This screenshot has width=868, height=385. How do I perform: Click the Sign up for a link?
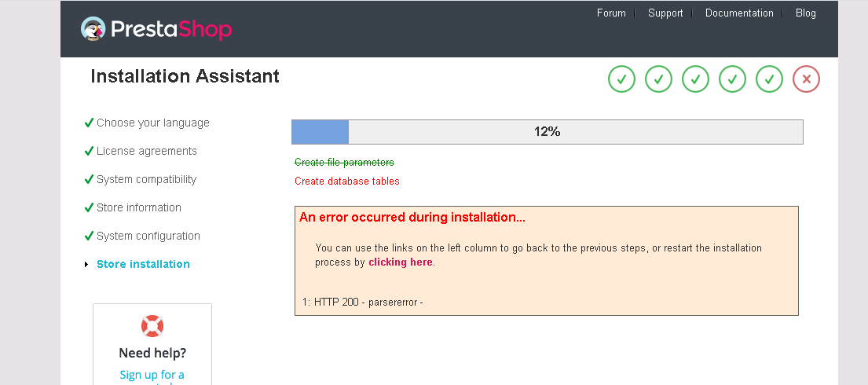pos(152,375)
